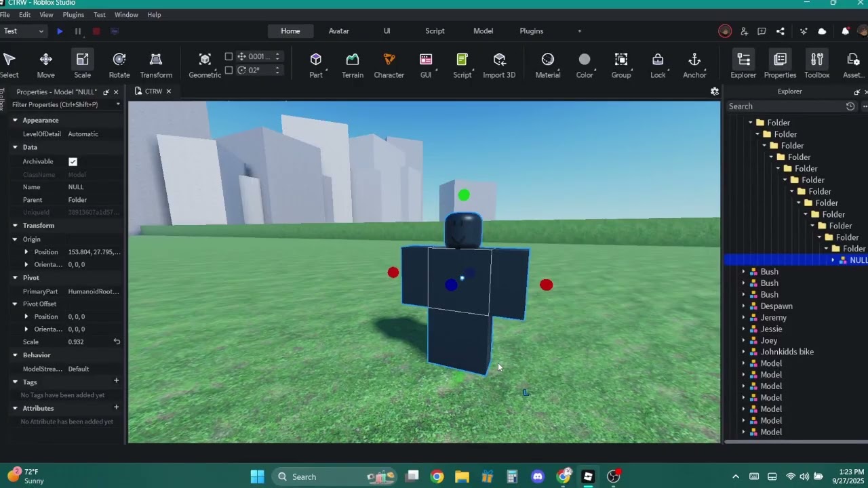Pick the Transform tool
The height and width of the screenshot is (488, 868).
[156, 66]
